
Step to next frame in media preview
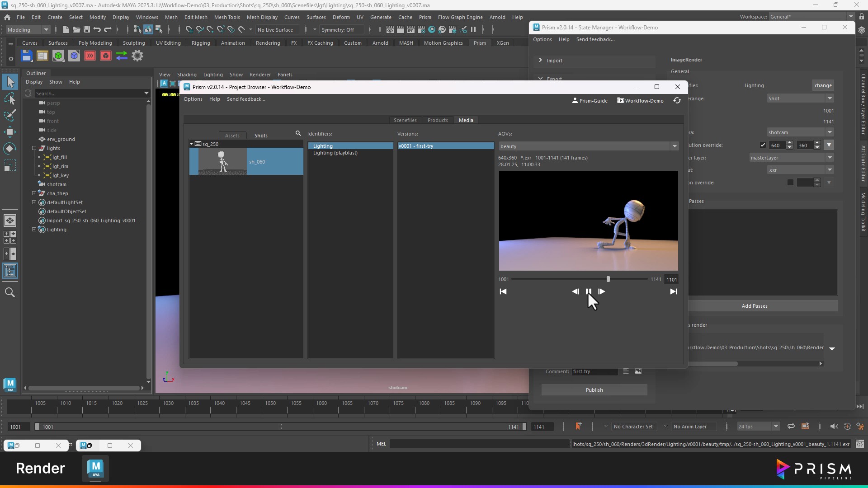(x=601, y=291)
